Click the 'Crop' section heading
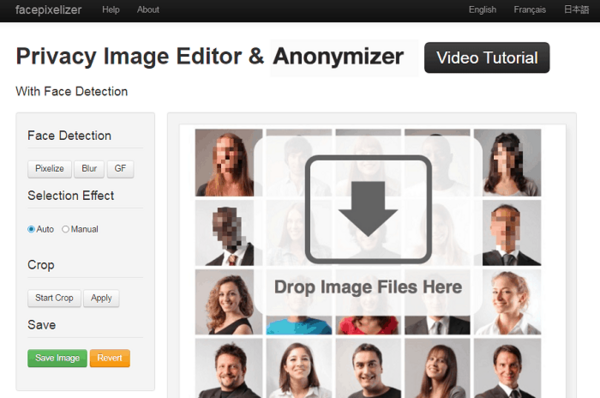This screenshot has height=398, width=600. point(41,265)
